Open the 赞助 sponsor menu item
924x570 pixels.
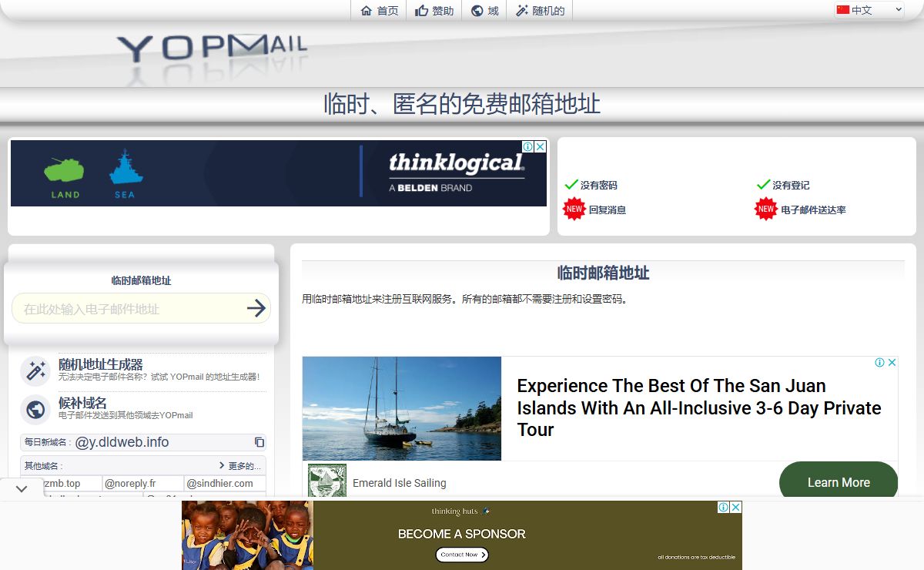tap(434, 11)
